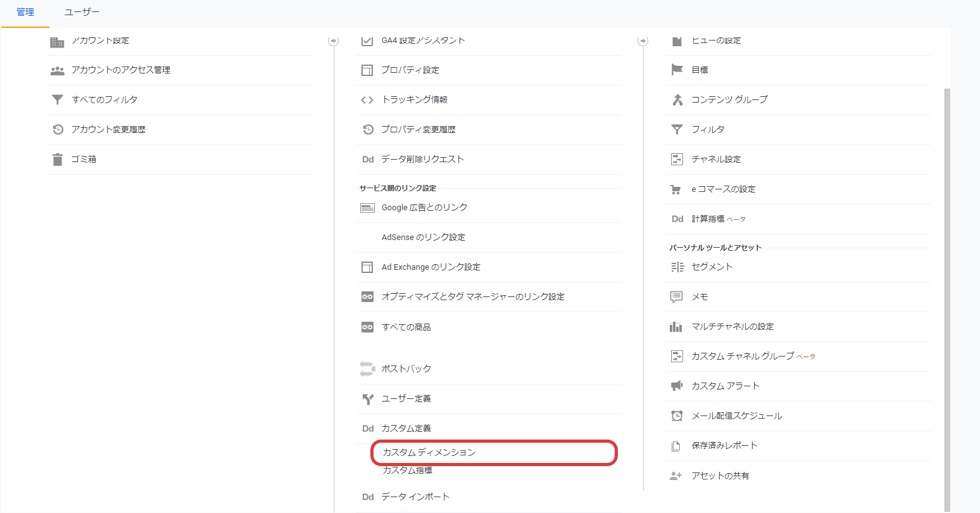The width and height of the screenshot is (980, 513).
Task: Click the history icon beside アカウント変更履歴
Action: (58, 129)
